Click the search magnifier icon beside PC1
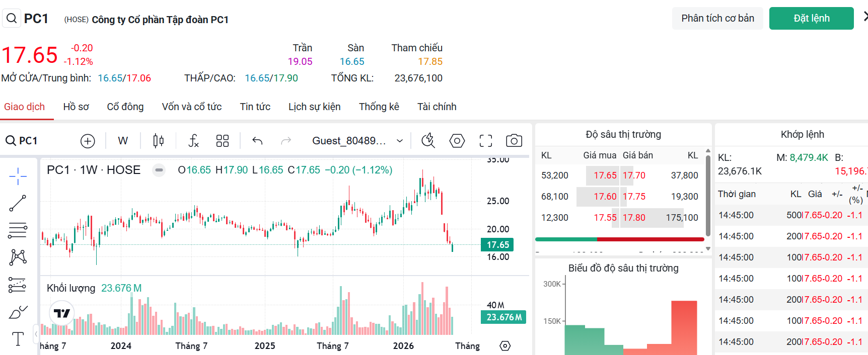 point(11,19)
